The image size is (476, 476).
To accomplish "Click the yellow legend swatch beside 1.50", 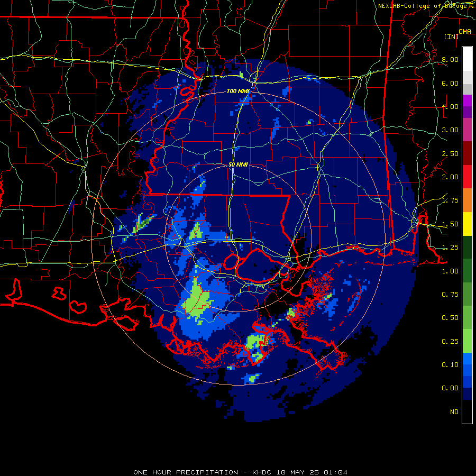I will coord(467,224).
